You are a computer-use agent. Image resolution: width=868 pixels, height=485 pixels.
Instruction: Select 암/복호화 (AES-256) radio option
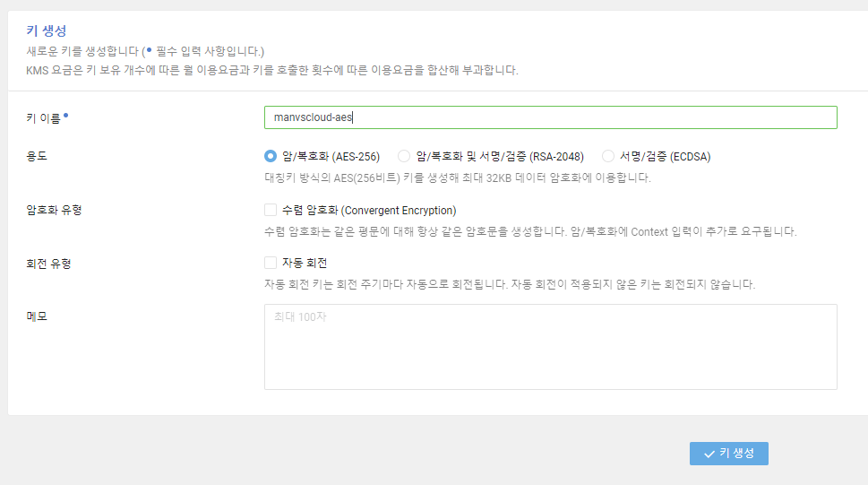coord(271,156)
